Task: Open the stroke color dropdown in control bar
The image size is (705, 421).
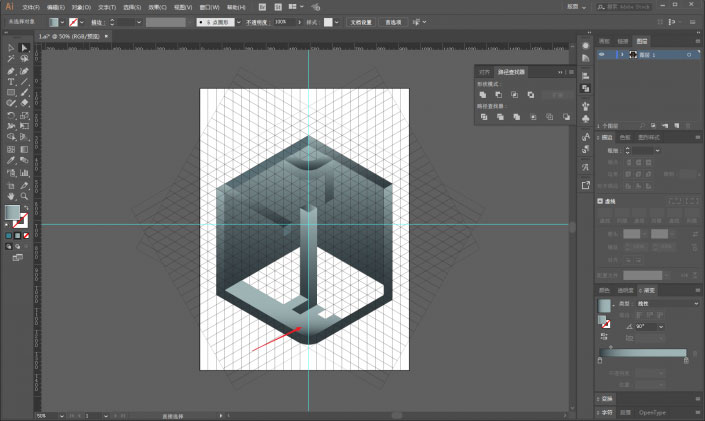Action: pos(81,22)
